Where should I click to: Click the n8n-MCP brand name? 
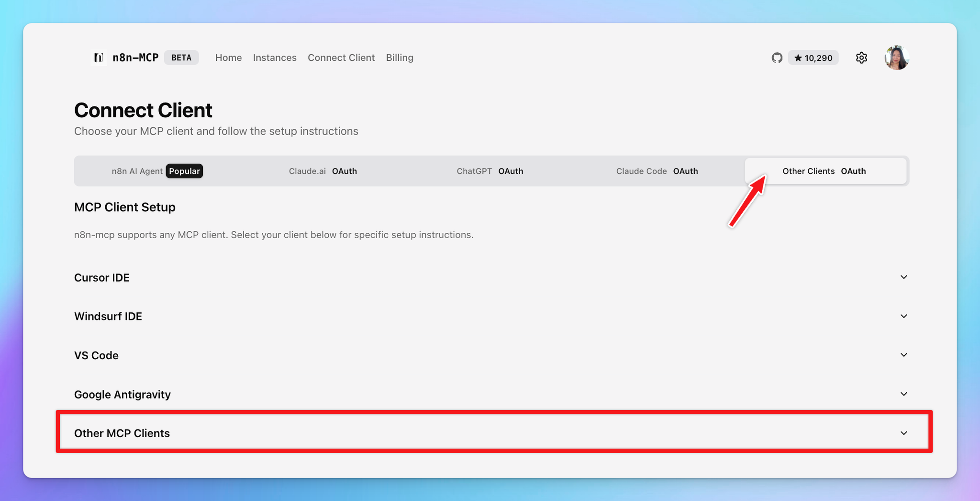coord(135,57)
